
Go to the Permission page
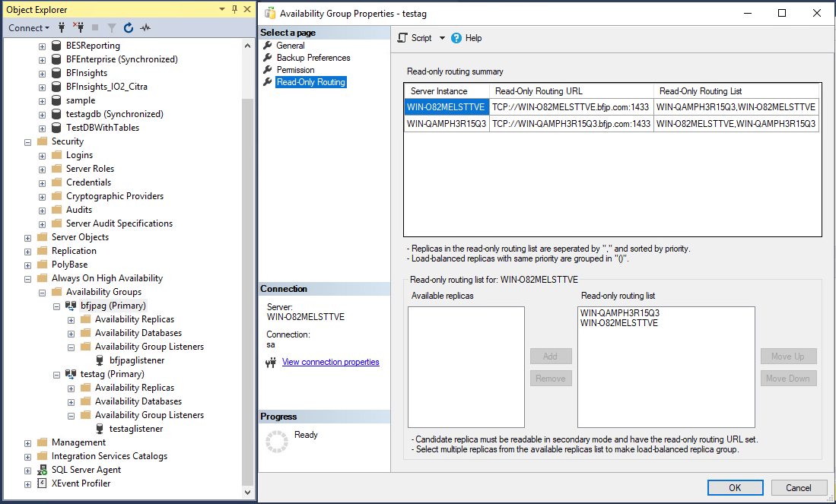tap(295, 70)
